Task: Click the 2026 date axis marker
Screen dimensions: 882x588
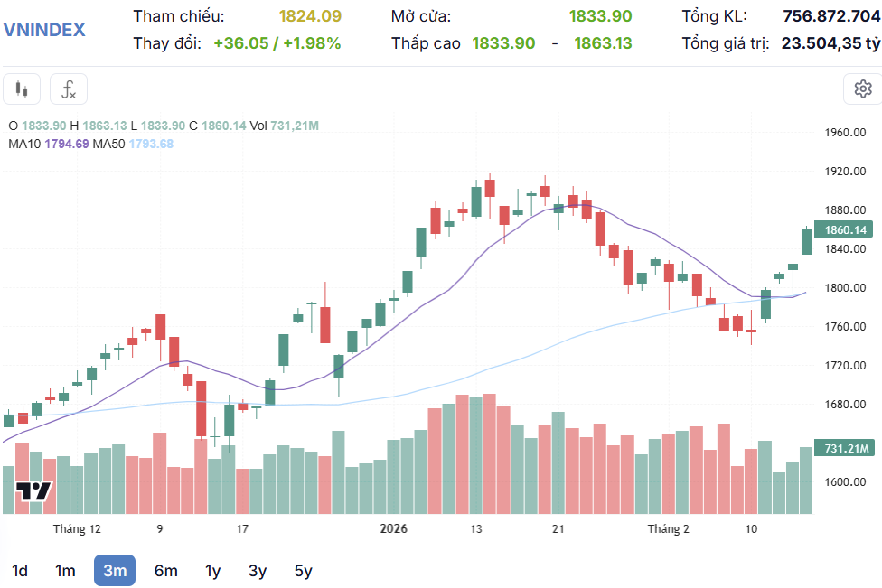Action: pyautogui.click(x=393, y=528)
